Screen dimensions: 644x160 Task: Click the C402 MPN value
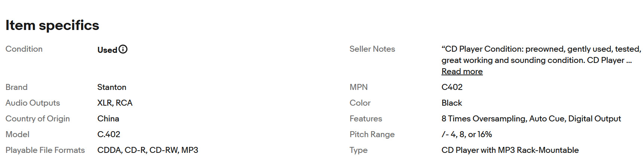452,87
